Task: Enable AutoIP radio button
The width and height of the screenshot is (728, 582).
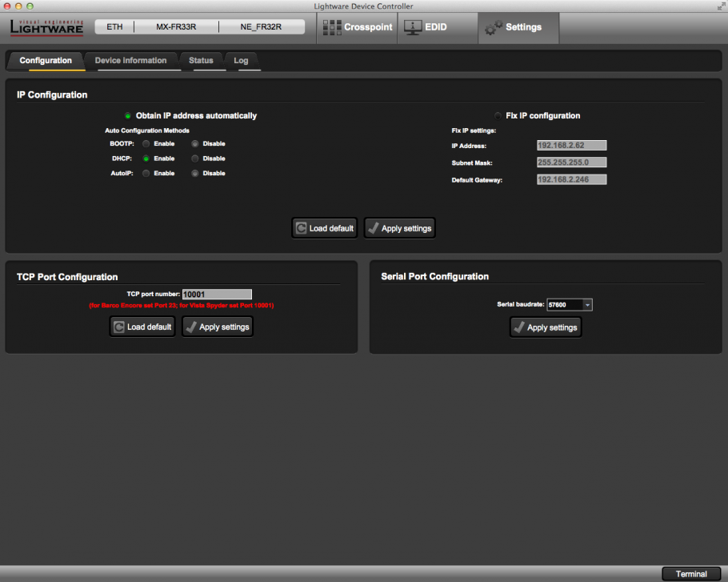Action: tap(146, 173)
